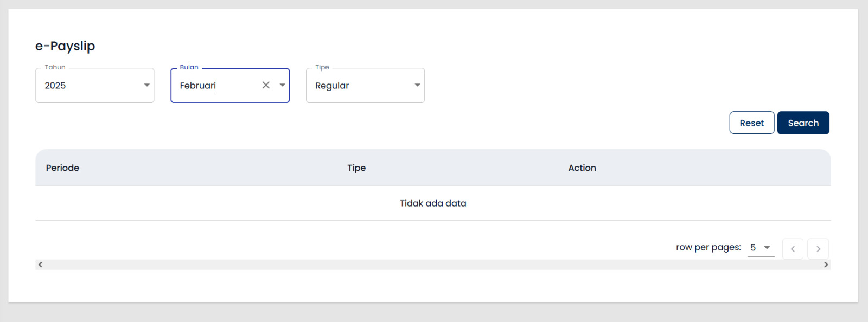
Task: Click the e-Payslip page heading
Action: point(65,46)
